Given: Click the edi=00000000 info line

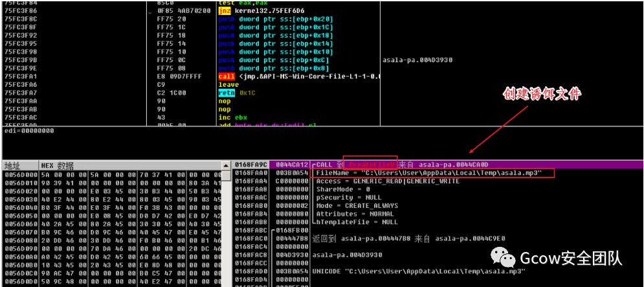Looking at the screenshot, I should pyautogui.click(x=28, y=131).
